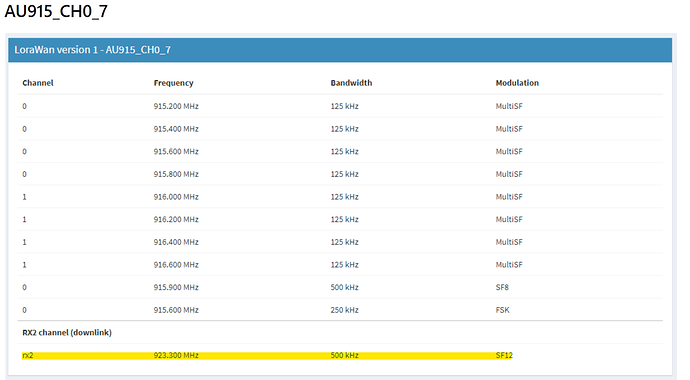Click the LoraWan version 1 panel header
Screen dimensions: 690x380
(x=340, y=50)
